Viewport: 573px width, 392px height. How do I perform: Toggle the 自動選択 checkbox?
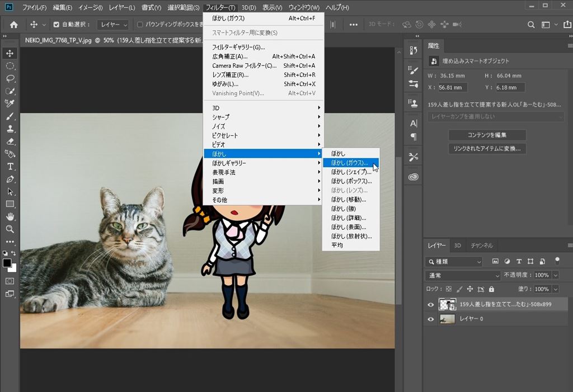(56, 25)
